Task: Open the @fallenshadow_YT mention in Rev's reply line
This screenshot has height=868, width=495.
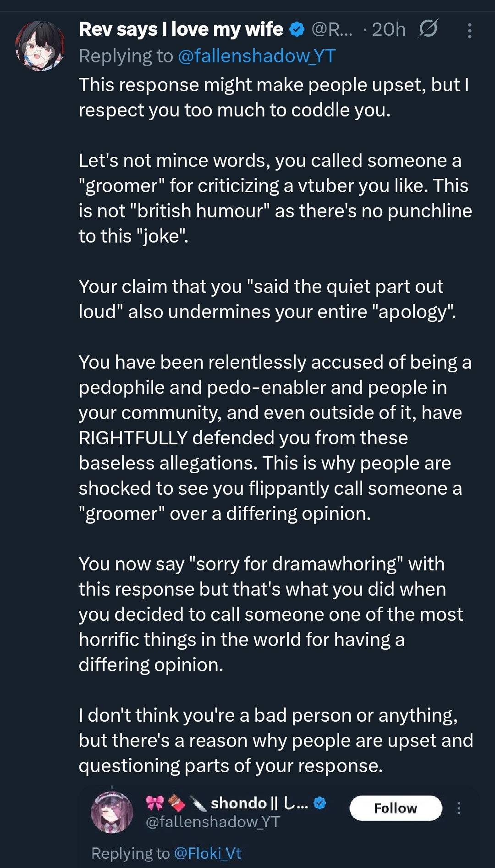Action: pyautogui.click(x=257, y=56)
